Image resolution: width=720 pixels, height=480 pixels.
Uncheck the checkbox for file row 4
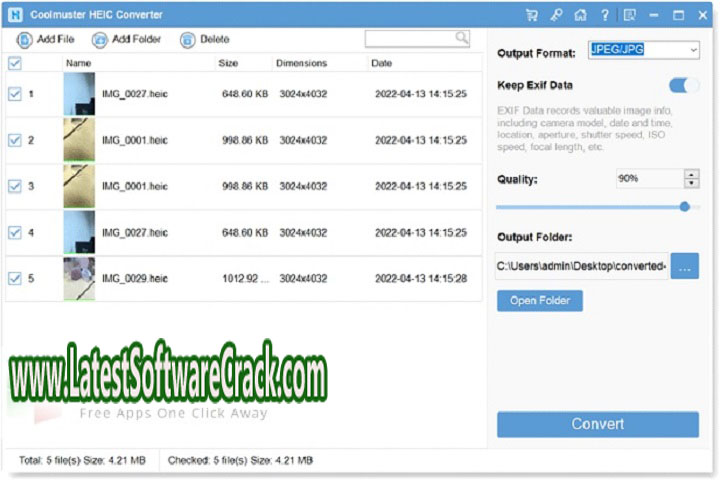[15, 232]
